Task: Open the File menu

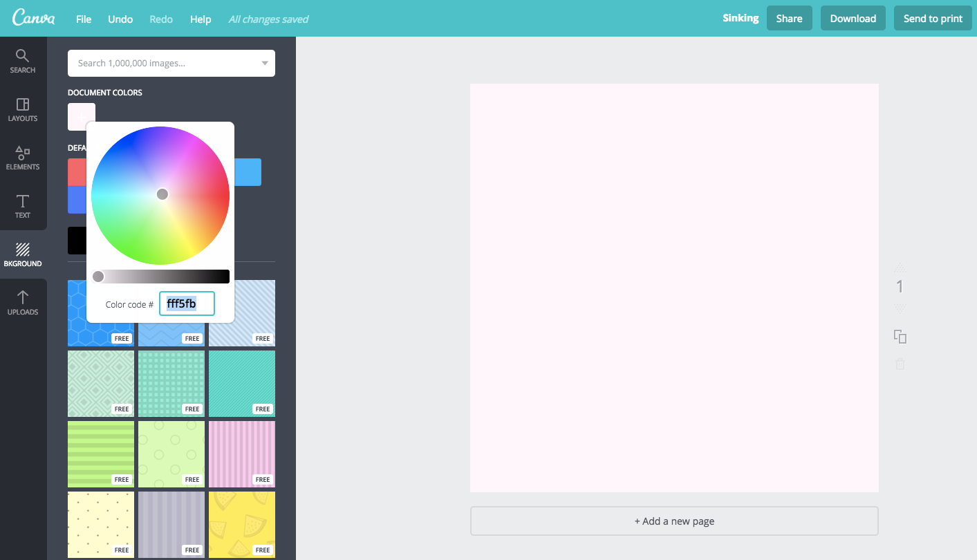Action: click(x=83, y=19)
